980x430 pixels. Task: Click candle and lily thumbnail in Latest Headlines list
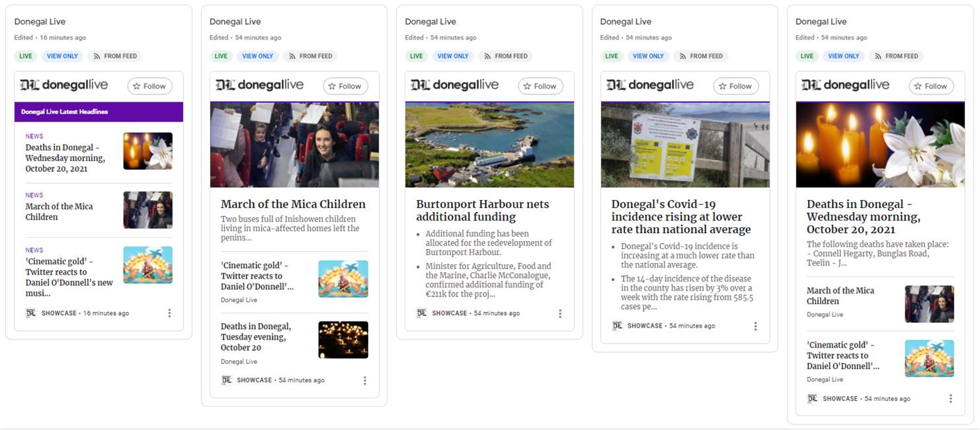point(148,151)
